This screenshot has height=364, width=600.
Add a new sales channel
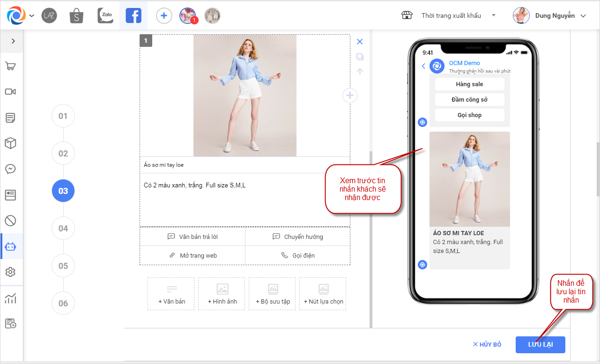[163, 15]
